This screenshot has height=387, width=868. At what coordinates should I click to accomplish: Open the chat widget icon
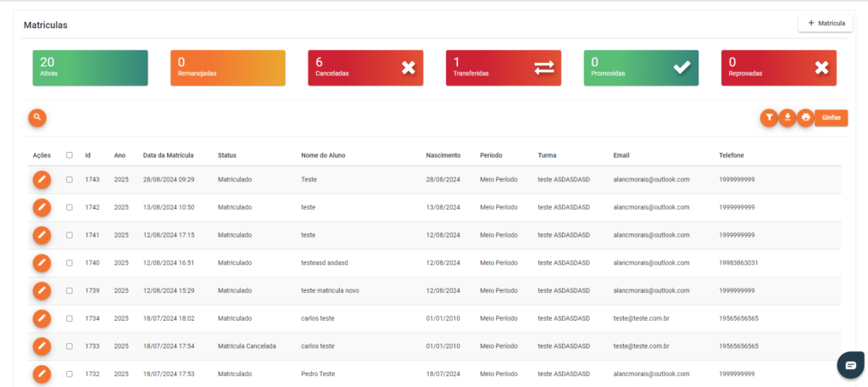click(x=849, y=364)
